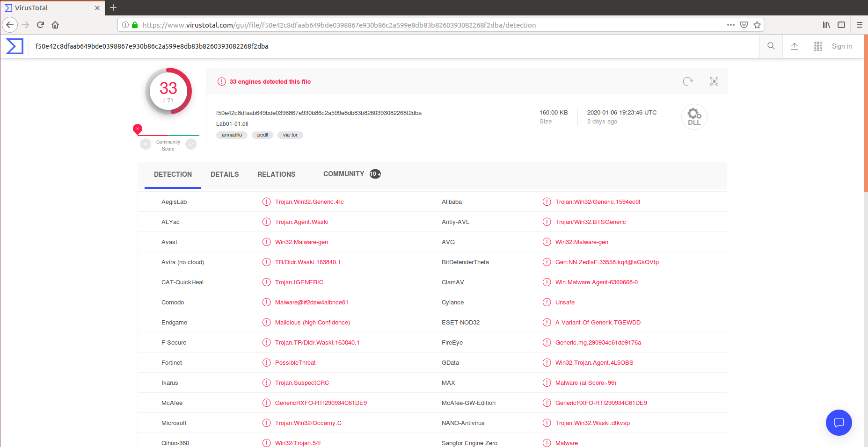The width and height of the screenshot is (868, 447).
Task: Click browser back arrow
Action: (10, 25)
